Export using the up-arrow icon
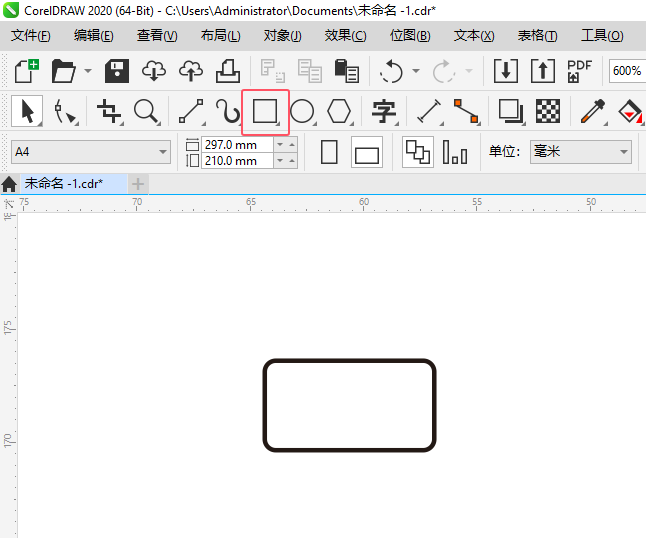 [x=543, y=71]
